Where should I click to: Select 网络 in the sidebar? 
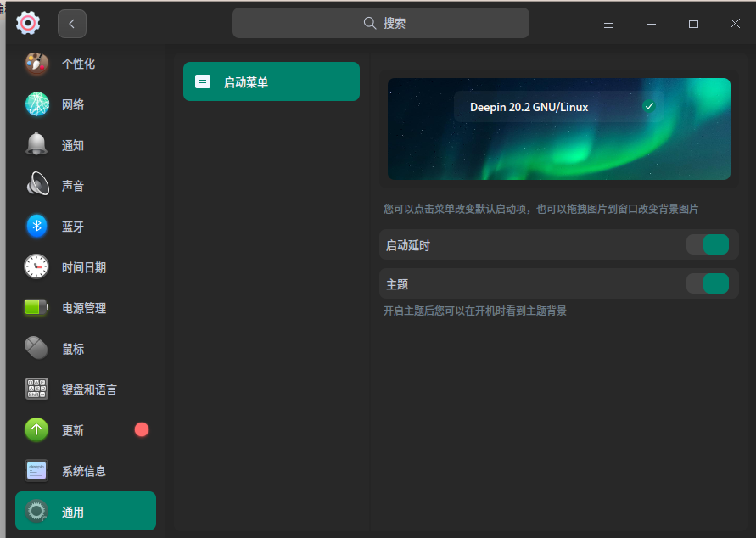pyautogui.click(x=86, y=104)
